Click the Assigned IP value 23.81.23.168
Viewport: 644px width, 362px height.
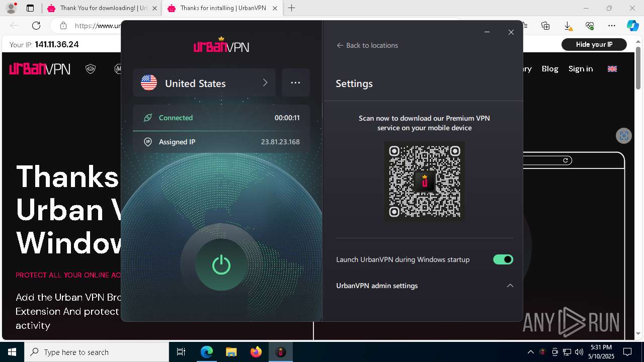(280, 142)
